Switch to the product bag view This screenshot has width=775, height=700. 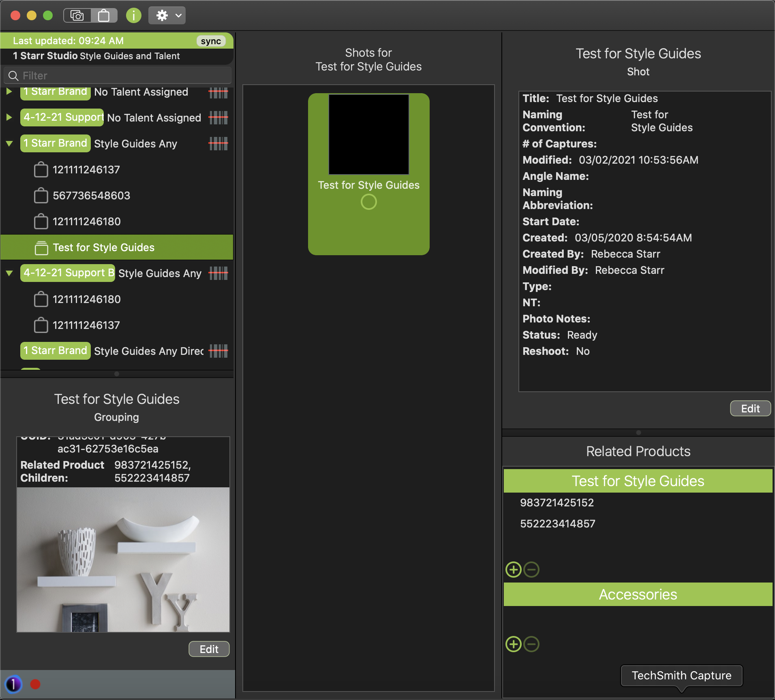[104, 16]
